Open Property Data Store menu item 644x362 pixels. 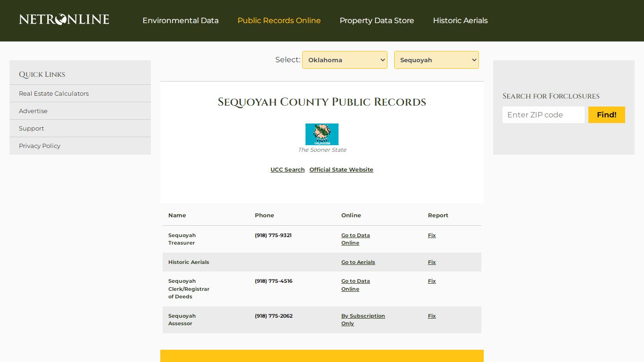377,20
